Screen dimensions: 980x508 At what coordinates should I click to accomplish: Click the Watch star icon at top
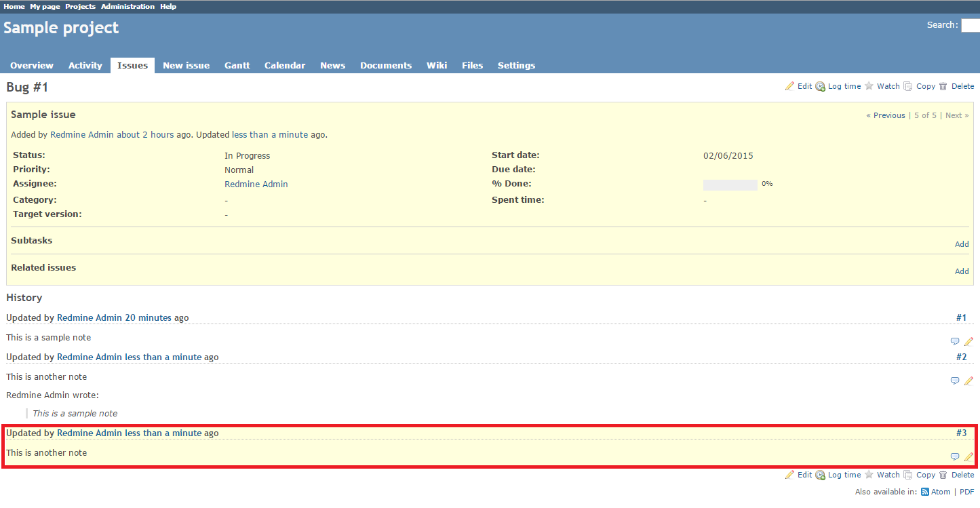[869, 86]
